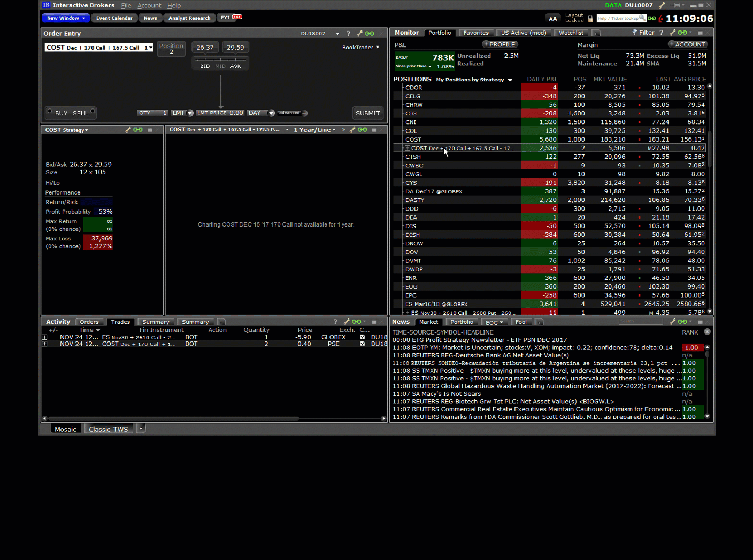This screenshot has width=753, height=560.
Task: Open the 1 Year/Line chart timeframe dropdown
Action: click(x=314, y=129)
